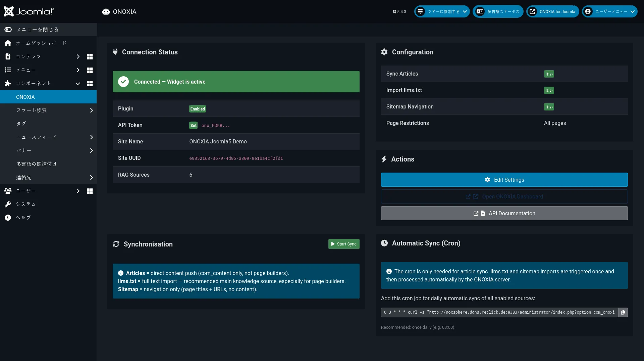Viewport: 644px width, 361px height.
Task: Open コンポーネント dashboard grid icon
Action: [x=90, y=84]
